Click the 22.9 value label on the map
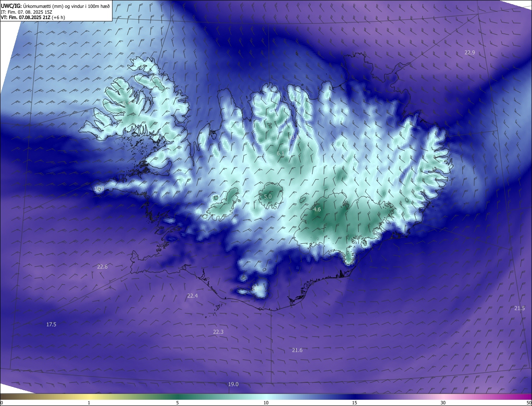The image size is (532, 406). pyautogui.click(x=470, y=52)
